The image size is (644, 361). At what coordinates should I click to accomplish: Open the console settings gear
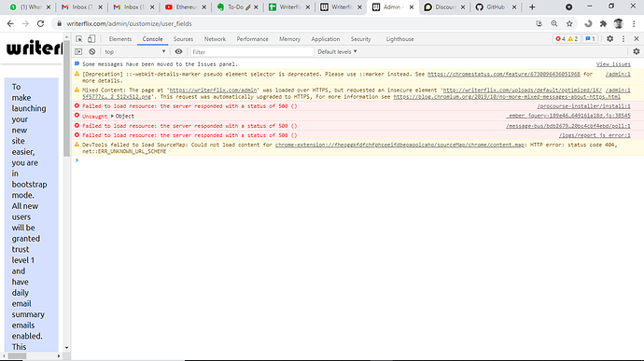pos(637,51)
